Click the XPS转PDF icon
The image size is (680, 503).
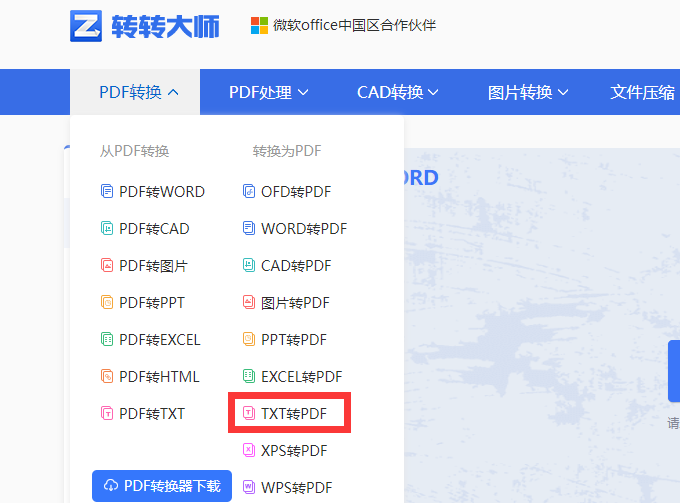pyautogui.click(x=248, y=450)
